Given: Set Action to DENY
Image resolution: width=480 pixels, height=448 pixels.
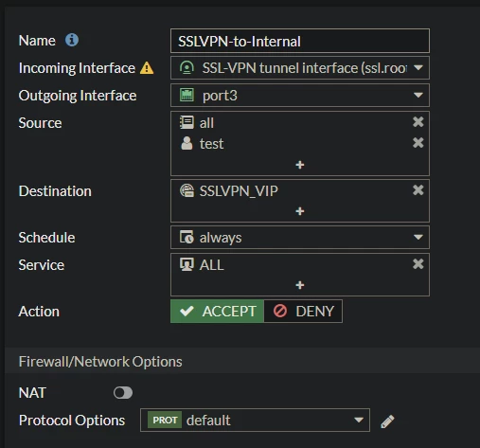Looking at the screenshot, I should click(303, 312).
